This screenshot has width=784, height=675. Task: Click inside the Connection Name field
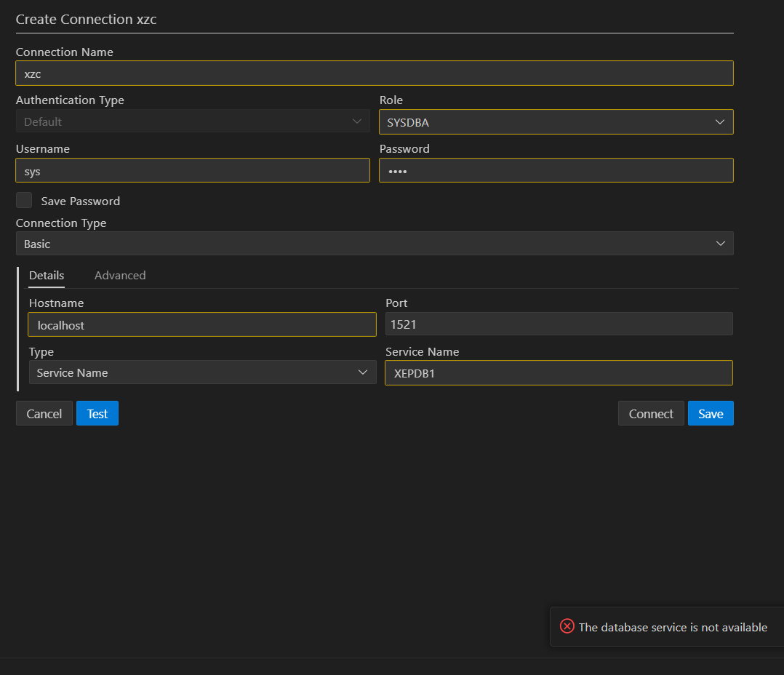(x=375, y=73)
